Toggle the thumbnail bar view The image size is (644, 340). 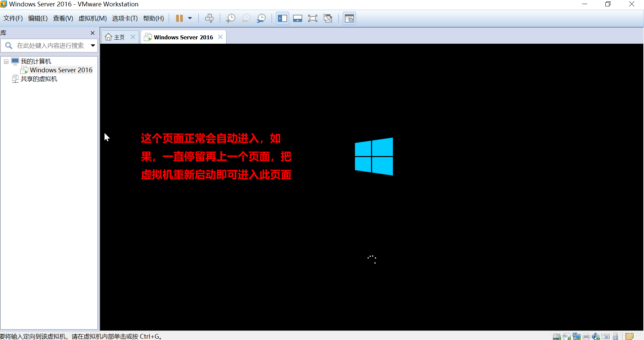click(297, 18)
